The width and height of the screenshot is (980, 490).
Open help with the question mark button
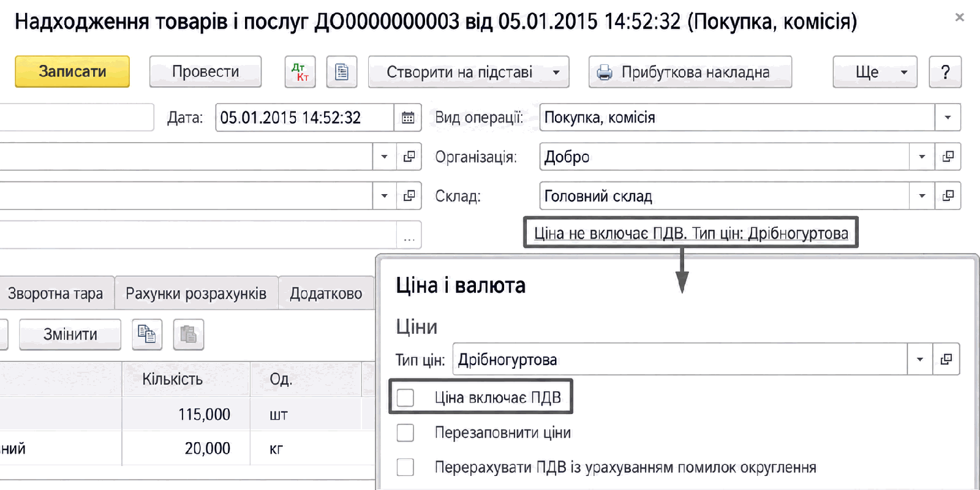coord(945,72)
